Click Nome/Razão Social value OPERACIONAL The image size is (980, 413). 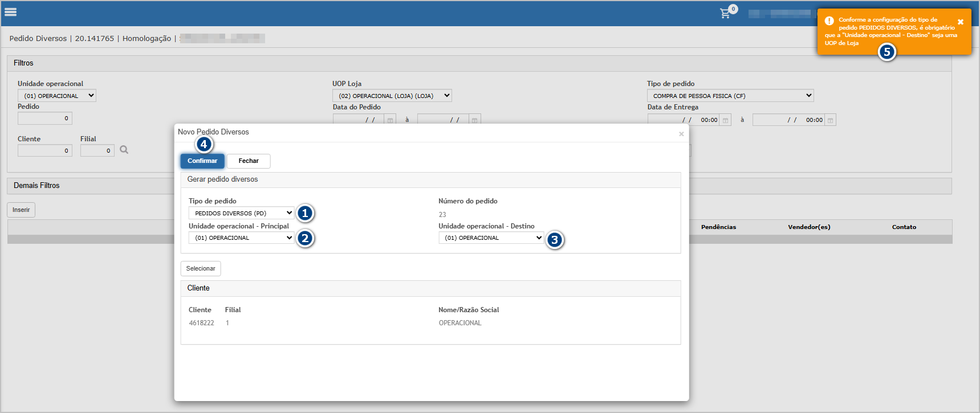click(460, 323)
